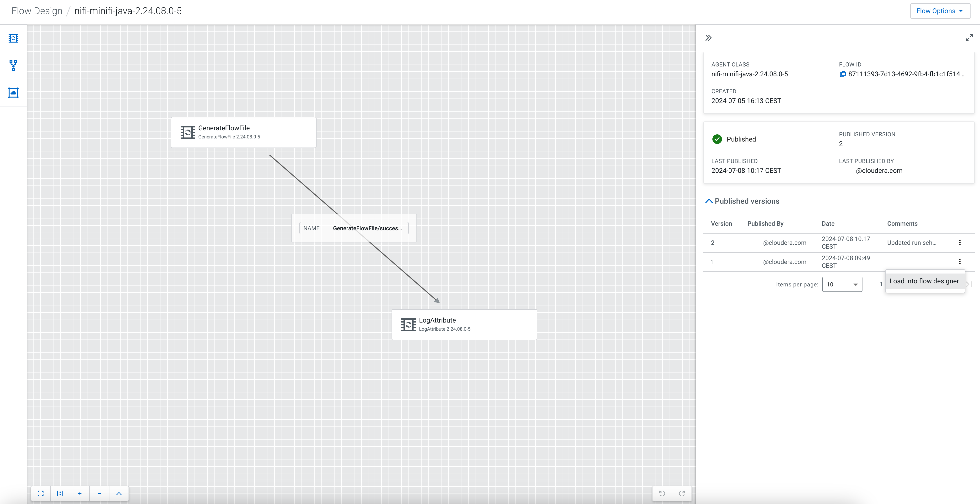Open the Flow Options dropdown
Image resolution: width=980 pixels, height=504 pixels.
(940, 11)
